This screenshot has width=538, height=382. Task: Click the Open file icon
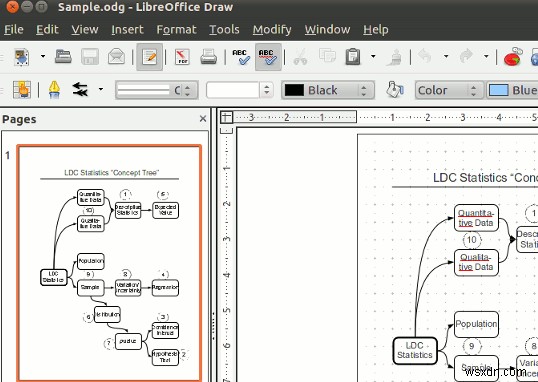pyautogui.click(x=63, y=57)
